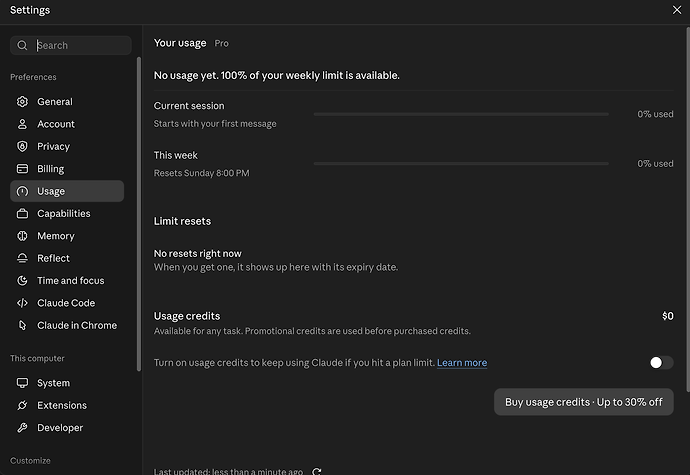
Task: Open Account settings
Action: click(x=67, y=124)
